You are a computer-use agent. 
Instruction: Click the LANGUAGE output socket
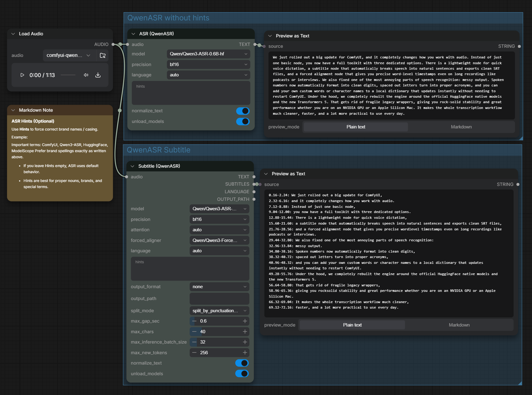click(254, 192)
